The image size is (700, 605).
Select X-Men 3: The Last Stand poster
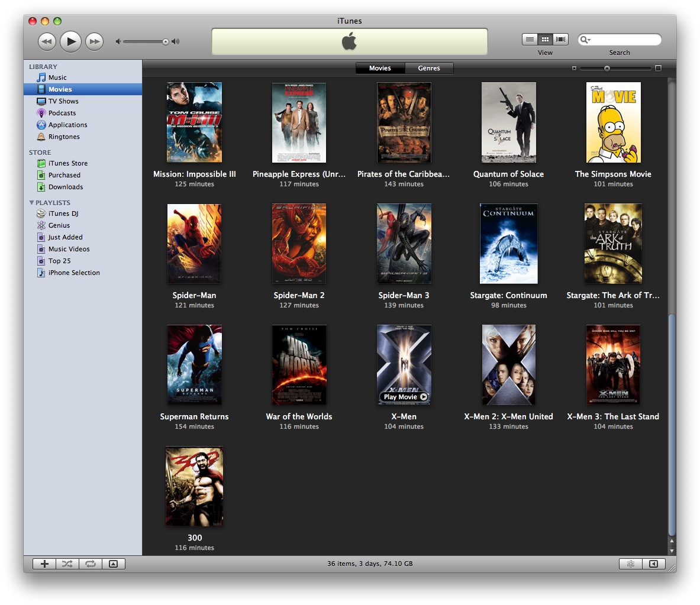pyautogui.click(x=614, y=365)
